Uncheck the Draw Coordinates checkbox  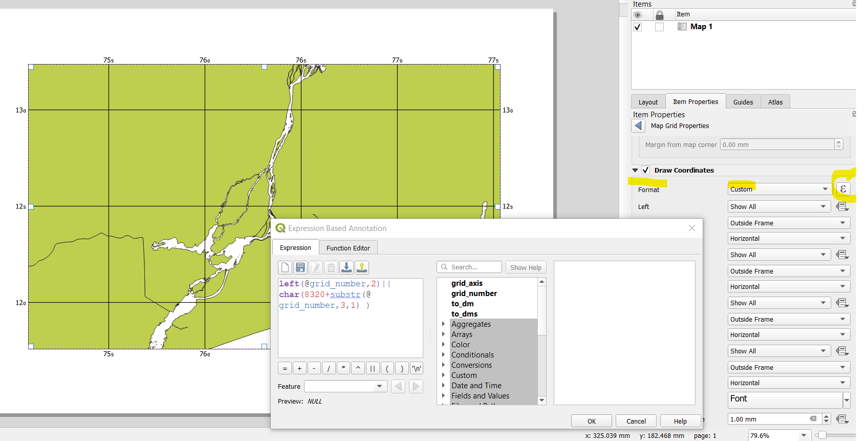[x=646, y=170]
